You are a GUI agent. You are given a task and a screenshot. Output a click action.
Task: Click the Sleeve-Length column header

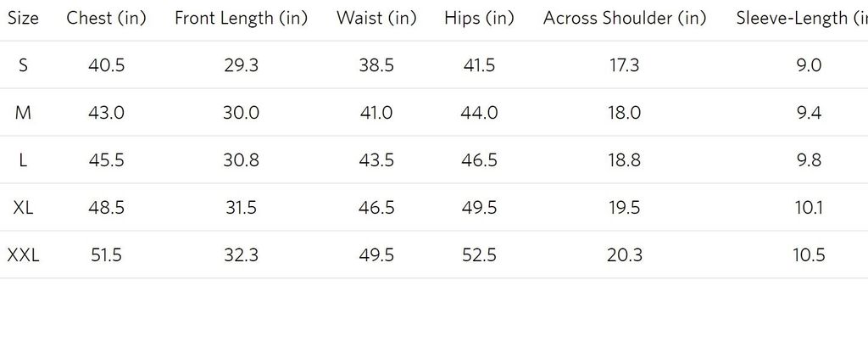tap(801, 19)
